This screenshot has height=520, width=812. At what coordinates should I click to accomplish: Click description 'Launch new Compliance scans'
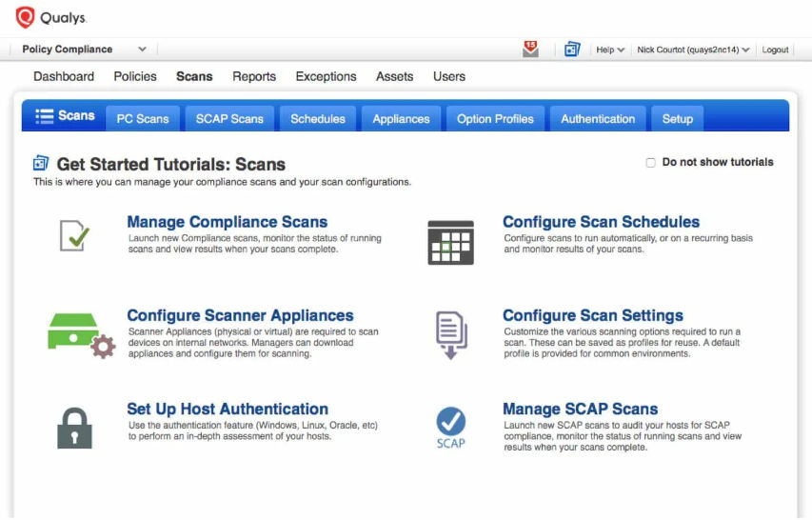[x=255, y=244]
